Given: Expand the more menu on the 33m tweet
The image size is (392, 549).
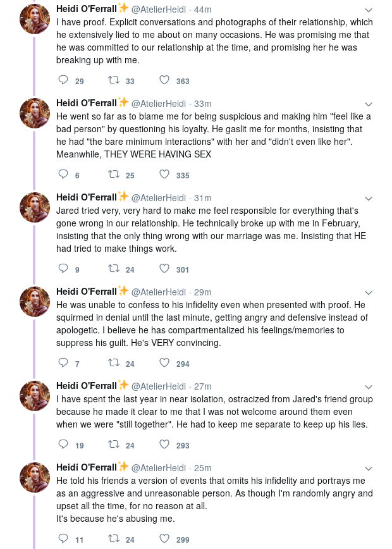Looking at the screenshot, I should (368, 104).
